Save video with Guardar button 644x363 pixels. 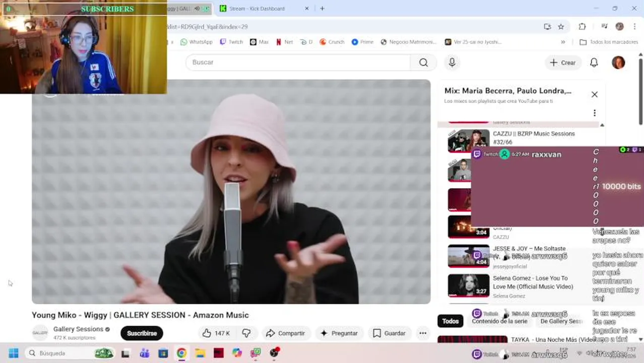click(389, 333)
